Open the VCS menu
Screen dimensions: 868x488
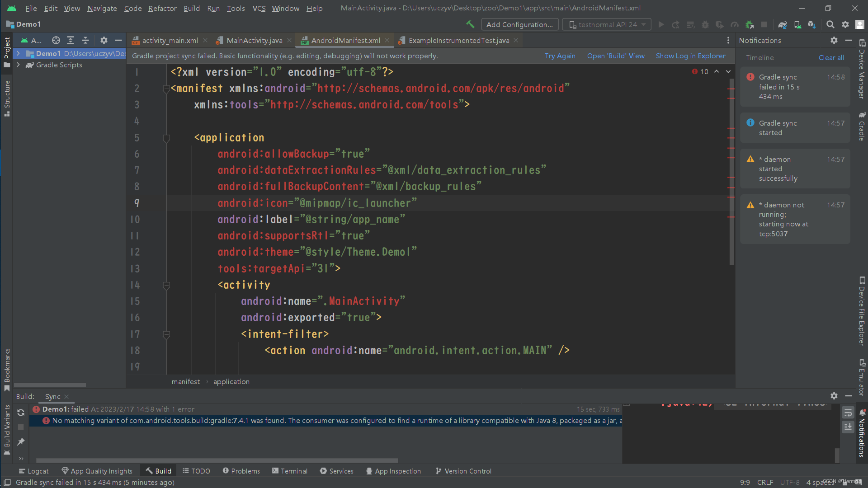(x=259, y=8)
